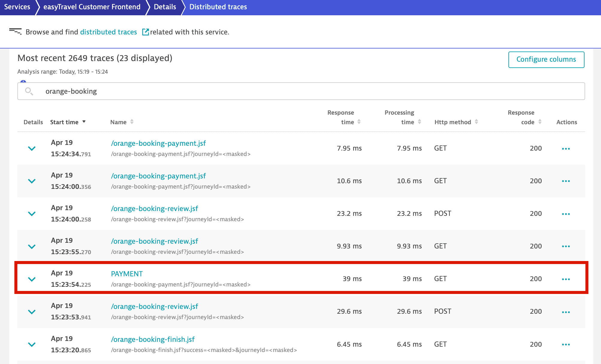Open actions menu for 15:24:34 trace

[x=566, y=149]
